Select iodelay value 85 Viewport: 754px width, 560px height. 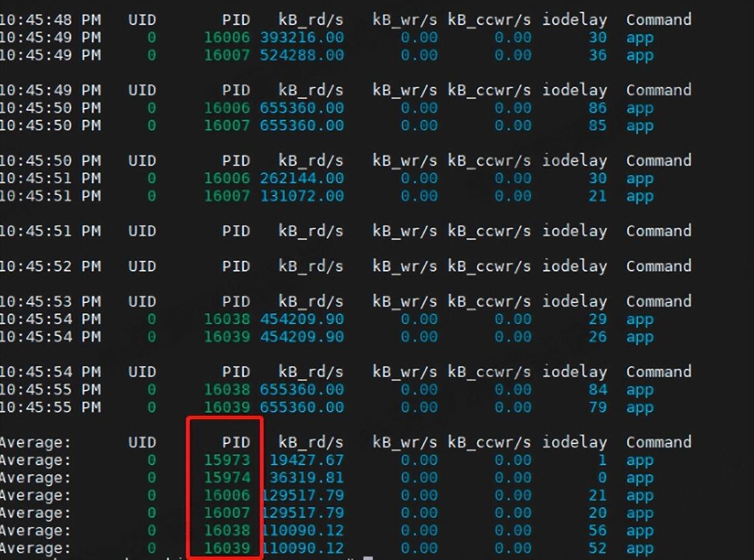point(598,125)
